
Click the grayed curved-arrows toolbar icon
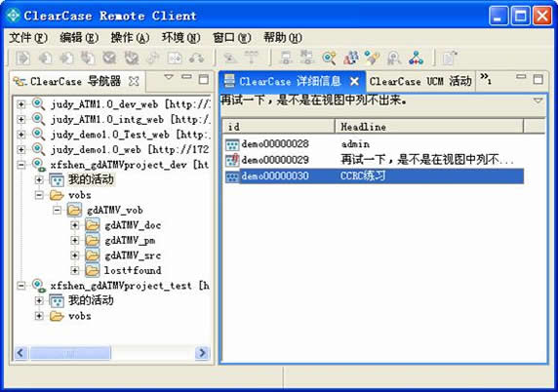pyautogui.click(x=196, y=58)
